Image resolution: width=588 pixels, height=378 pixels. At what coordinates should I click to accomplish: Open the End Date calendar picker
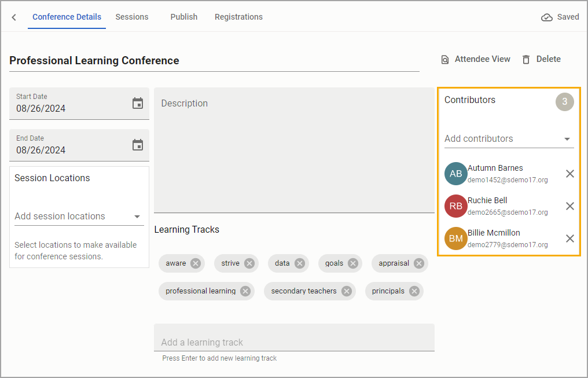138,145
